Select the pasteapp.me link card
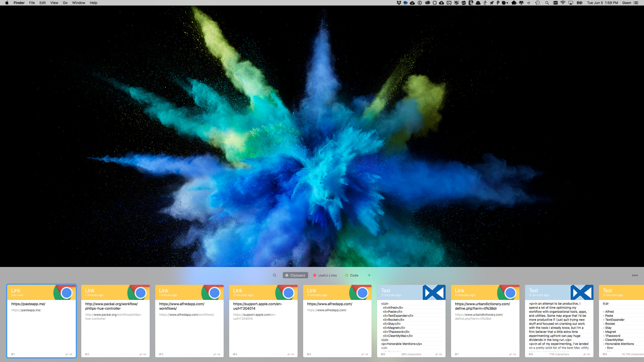The image size is (644, 362). pyautogui.click(x=42, y=321)
